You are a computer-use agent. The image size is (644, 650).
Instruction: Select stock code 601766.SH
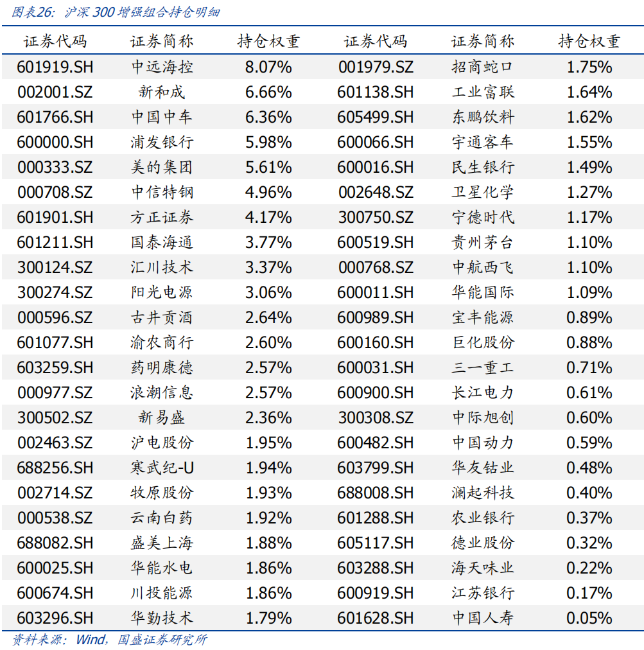55,118
